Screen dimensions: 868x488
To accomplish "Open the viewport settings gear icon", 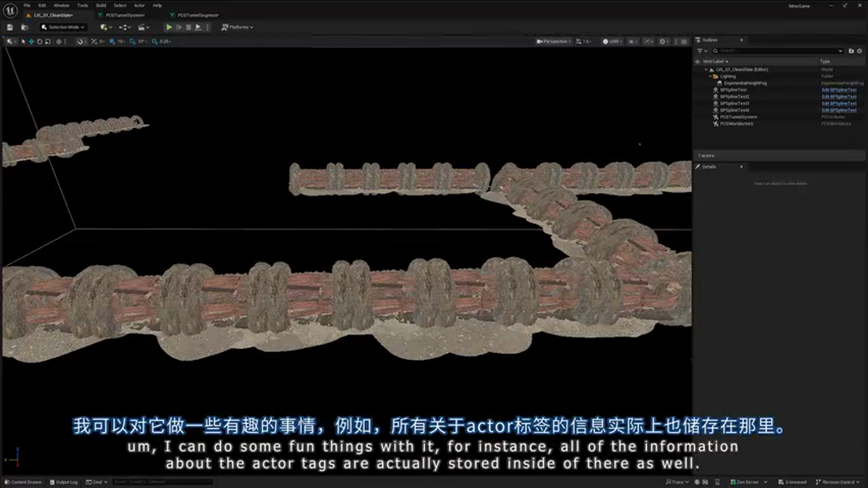I will pos(663,41).
